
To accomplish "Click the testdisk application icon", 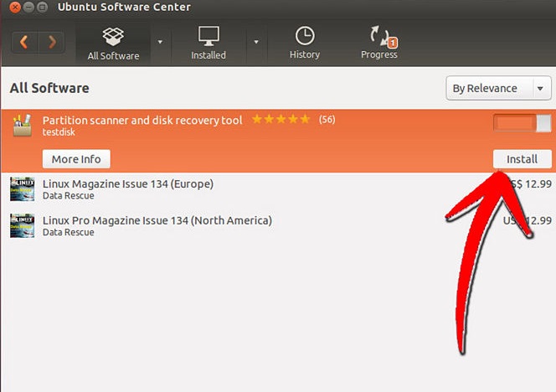I will point(22,126).
